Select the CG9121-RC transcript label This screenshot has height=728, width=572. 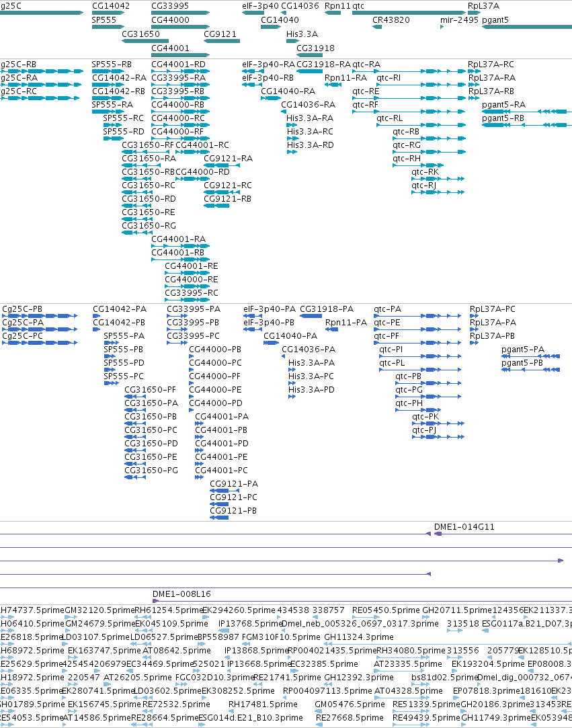(228, 186)
